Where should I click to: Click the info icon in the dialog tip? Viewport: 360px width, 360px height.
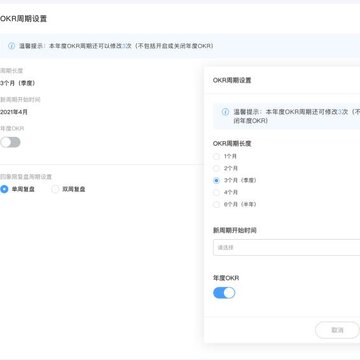226,112
